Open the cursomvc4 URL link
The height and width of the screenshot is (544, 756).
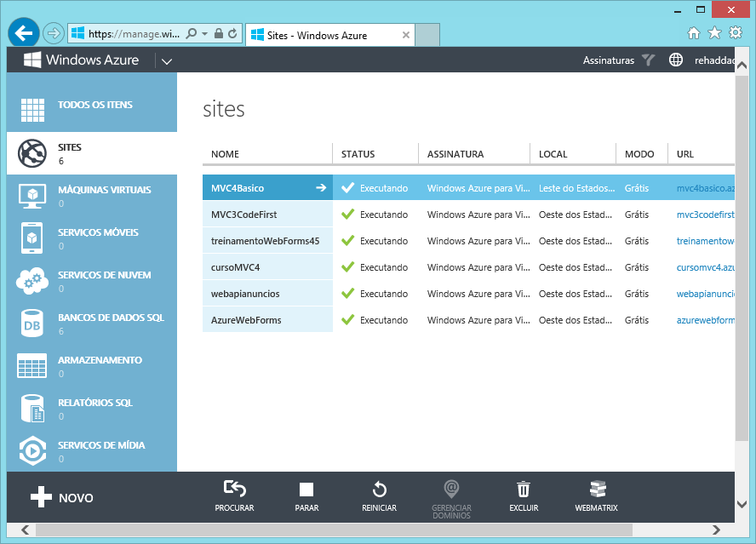tap(706, 267)
